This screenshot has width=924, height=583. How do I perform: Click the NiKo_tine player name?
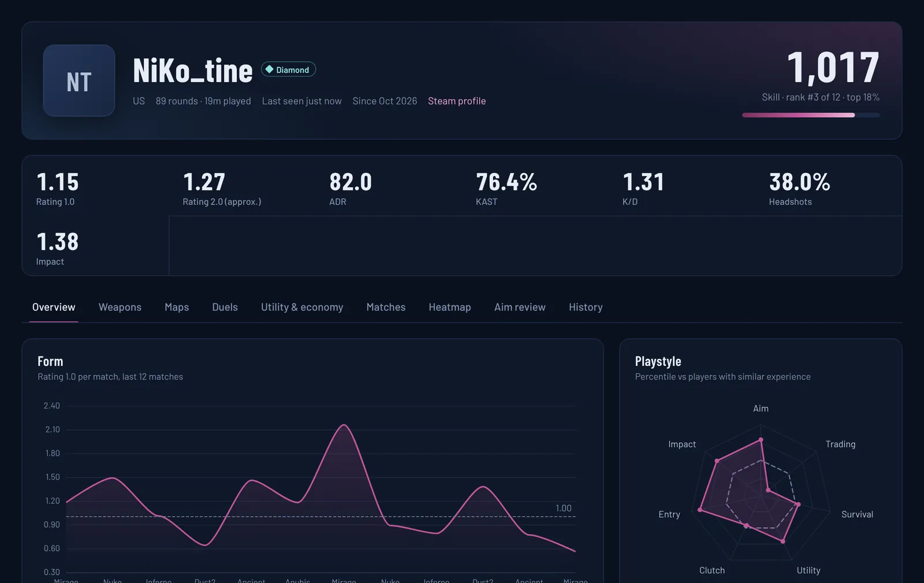coord(193,70)
